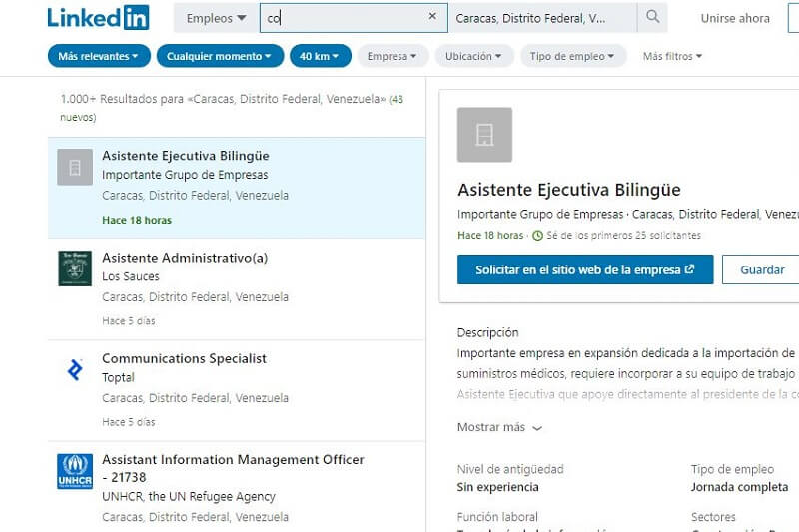Screen dimensions: 799x532
Task: Click the placeholder building icon in the job list
Action: tap(75, 167)
